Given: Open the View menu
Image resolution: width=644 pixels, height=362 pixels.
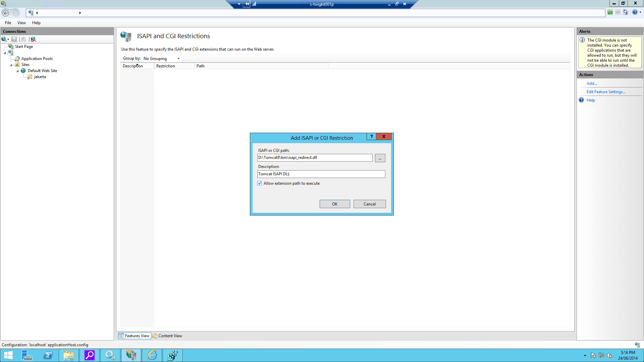Looking at the screenshot, I should (21, 23).
